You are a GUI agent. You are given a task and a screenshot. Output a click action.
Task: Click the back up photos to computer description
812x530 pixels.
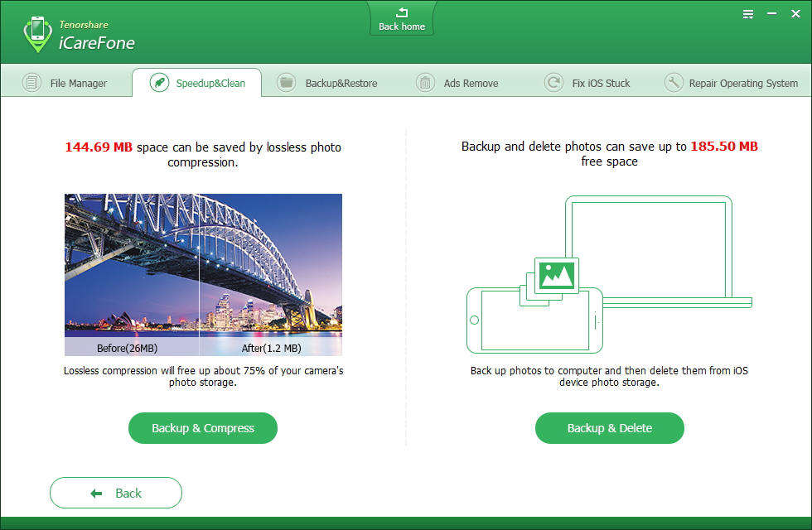(x=610, y=376)
